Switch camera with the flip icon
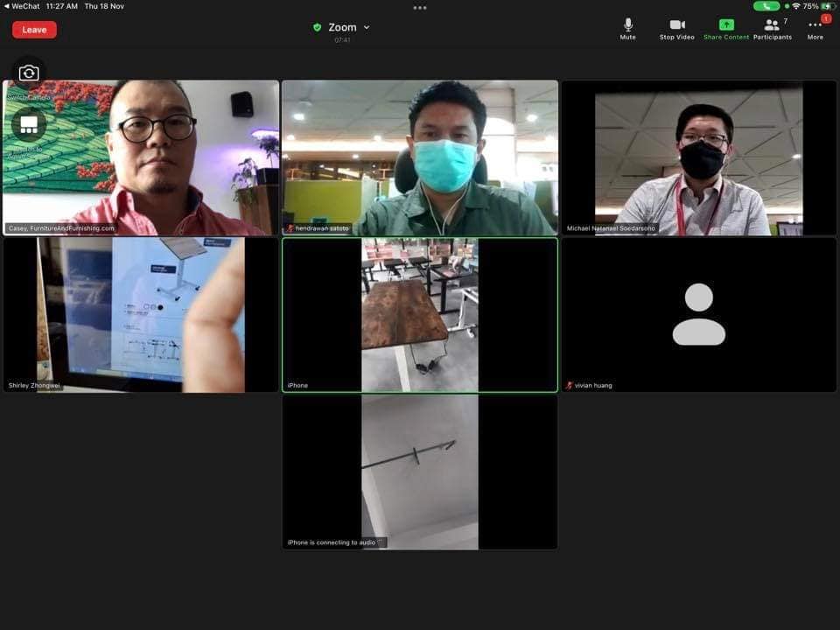840x630 pixels. tap(29, 73)
